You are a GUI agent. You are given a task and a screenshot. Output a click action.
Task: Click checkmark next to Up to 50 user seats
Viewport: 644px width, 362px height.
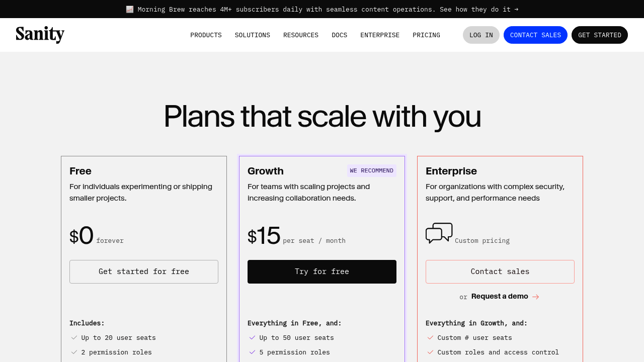click(253, 338)
